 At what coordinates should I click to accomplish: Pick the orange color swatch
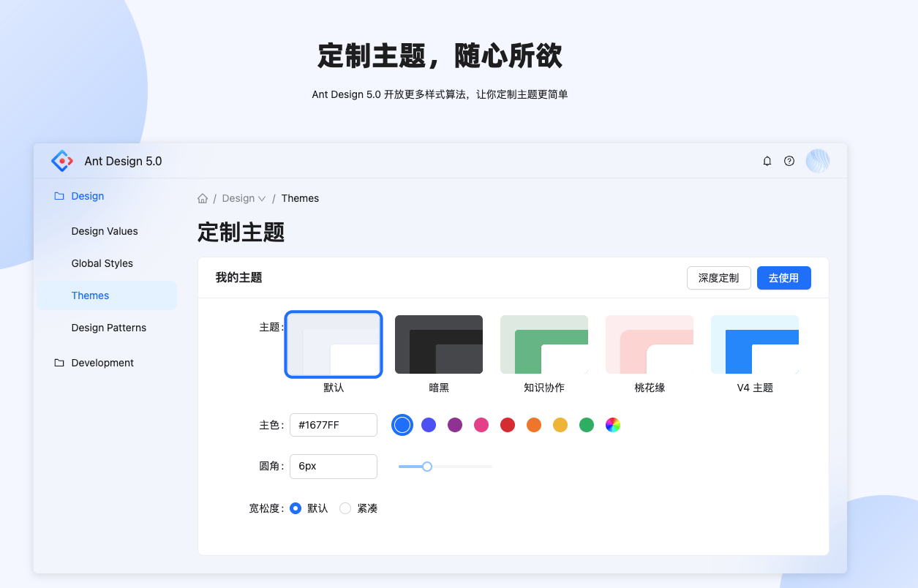click(x=534, y=425)
